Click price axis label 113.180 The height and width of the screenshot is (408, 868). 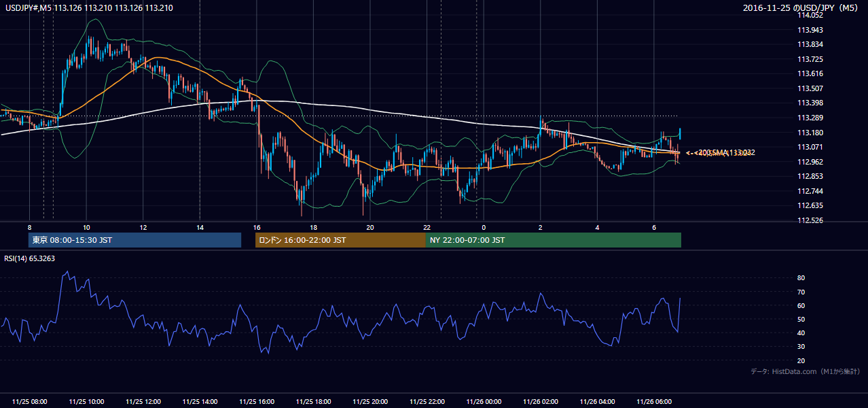point(810,133)
